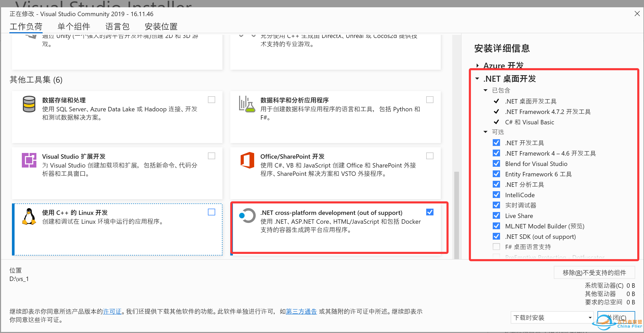This screenshot has height=333, width=644.
Task: Collapse the 已包含 group
Action: click(485, 90)
